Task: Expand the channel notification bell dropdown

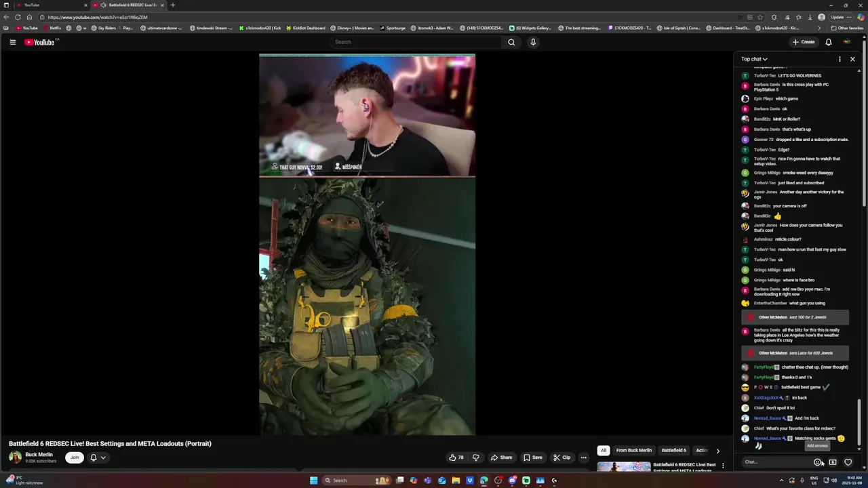Action: coord(98,457)
